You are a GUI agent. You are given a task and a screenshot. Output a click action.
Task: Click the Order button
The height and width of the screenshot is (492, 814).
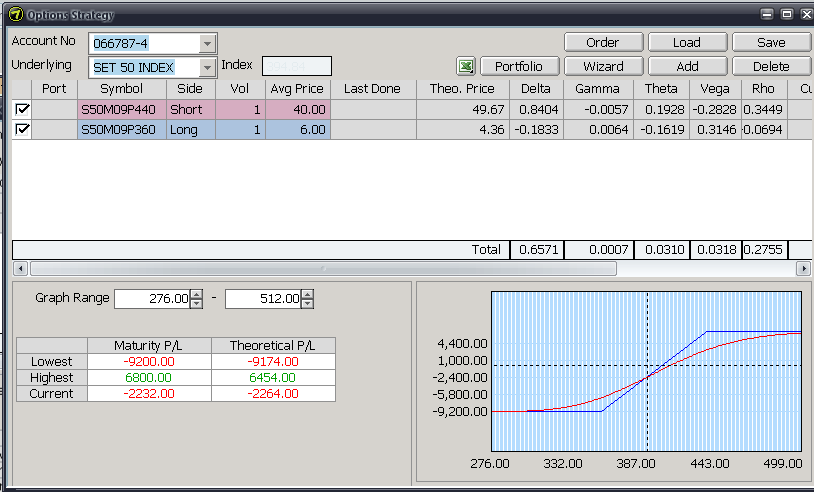point(603,43)
